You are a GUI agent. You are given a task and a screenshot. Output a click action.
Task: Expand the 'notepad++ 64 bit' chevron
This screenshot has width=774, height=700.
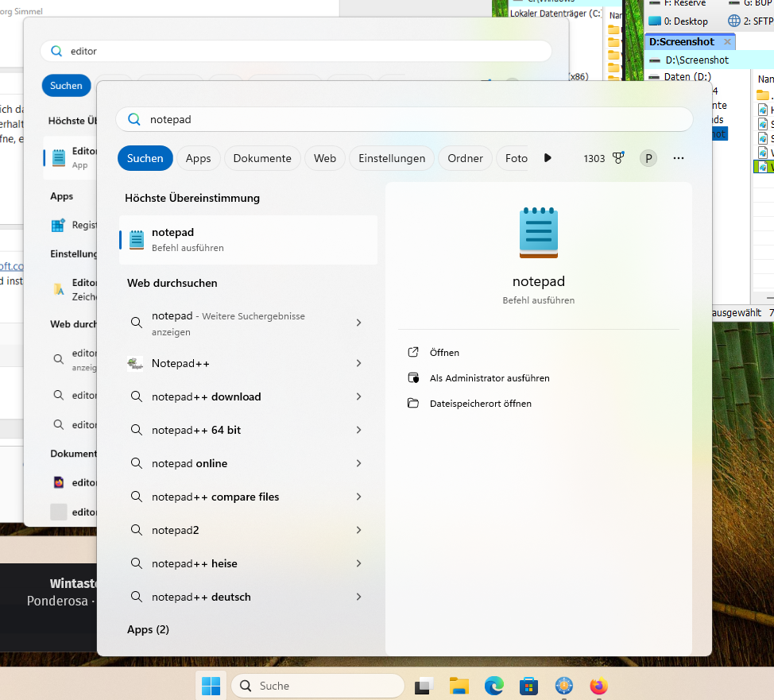(359, 430)
